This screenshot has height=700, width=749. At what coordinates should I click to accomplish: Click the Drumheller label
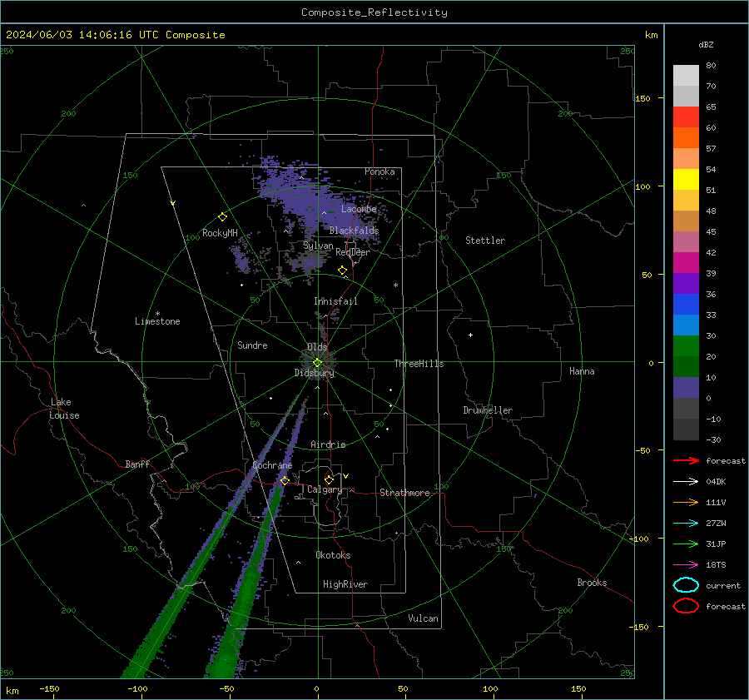point(488,410)
